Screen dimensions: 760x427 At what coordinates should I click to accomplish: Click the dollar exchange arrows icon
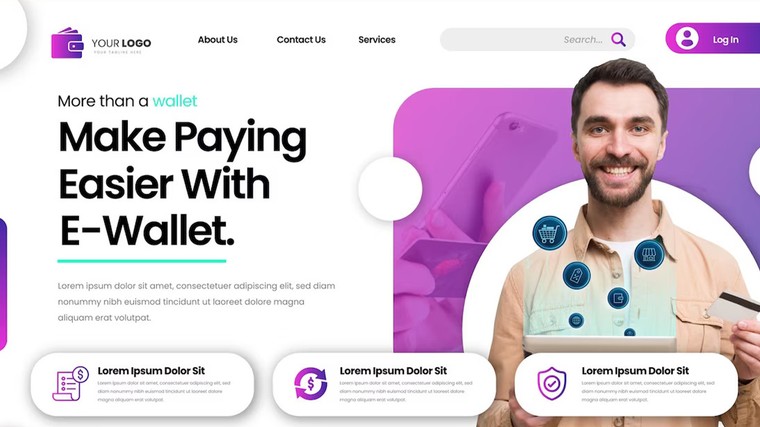pos(311,383)
